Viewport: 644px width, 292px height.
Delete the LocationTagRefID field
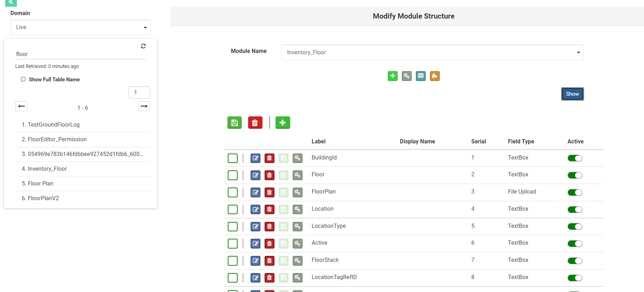[x=270, y=278]
